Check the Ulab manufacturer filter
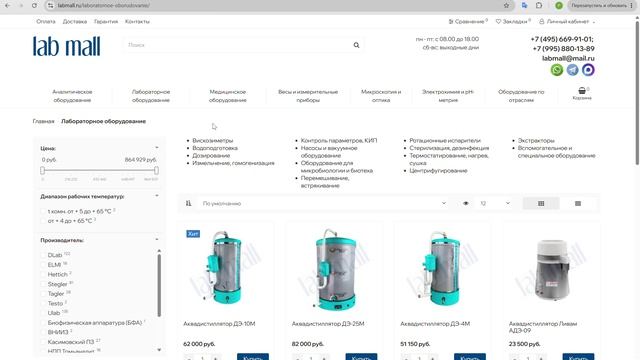The image size is (640, 360). 43,313
